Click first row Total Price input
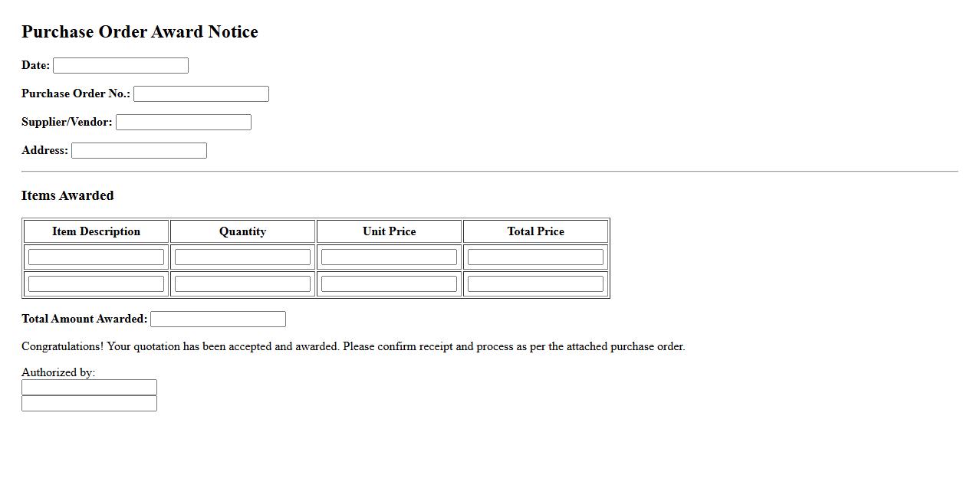The height and width of the screenshot is (498, 980). pos(535,257)
